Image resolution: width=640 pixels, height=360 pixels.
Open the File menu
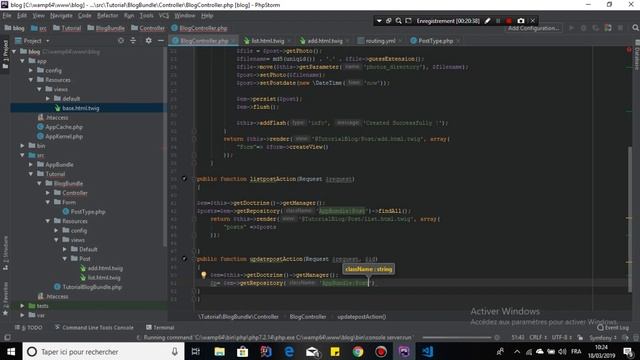pos(7,16)
